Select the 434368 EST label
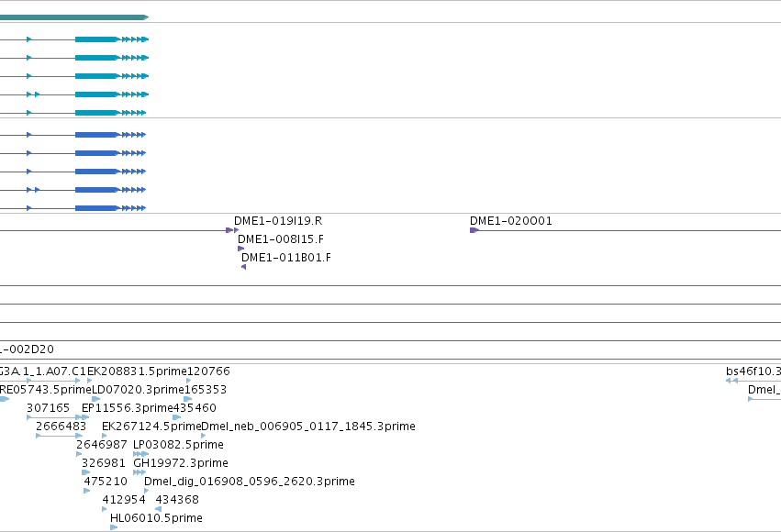This screenshot has width=781, height=532. click(177, 500)
